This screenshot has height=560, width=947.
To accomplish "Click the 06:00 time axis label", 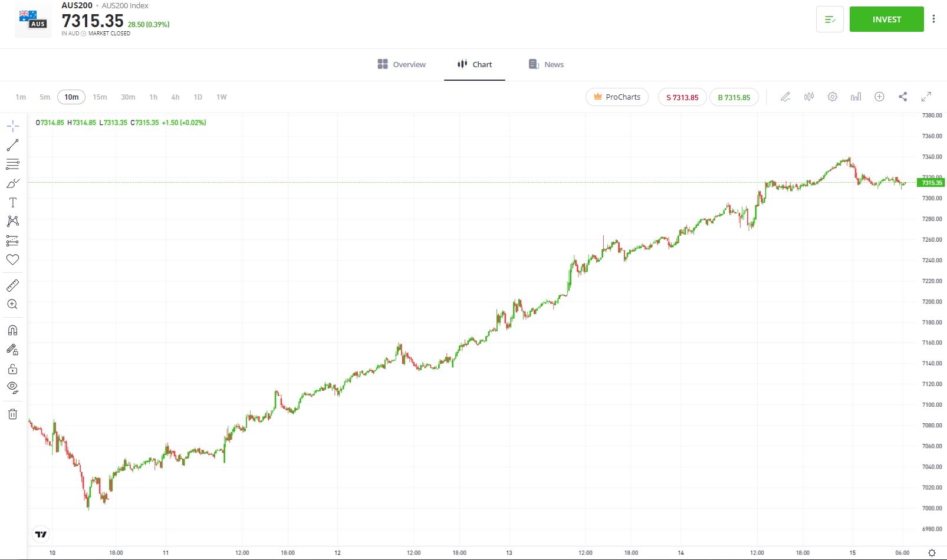I will [902, 553].
